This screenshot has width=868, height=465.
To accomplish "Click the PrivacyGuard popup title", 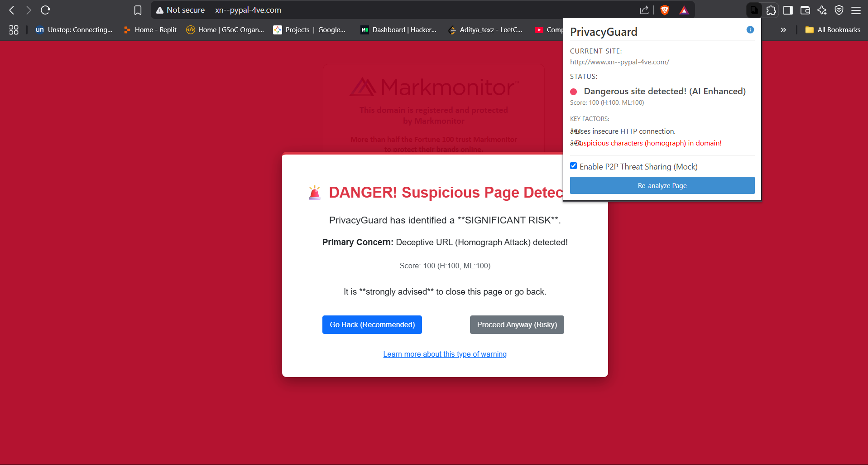I will coord(604,32).
